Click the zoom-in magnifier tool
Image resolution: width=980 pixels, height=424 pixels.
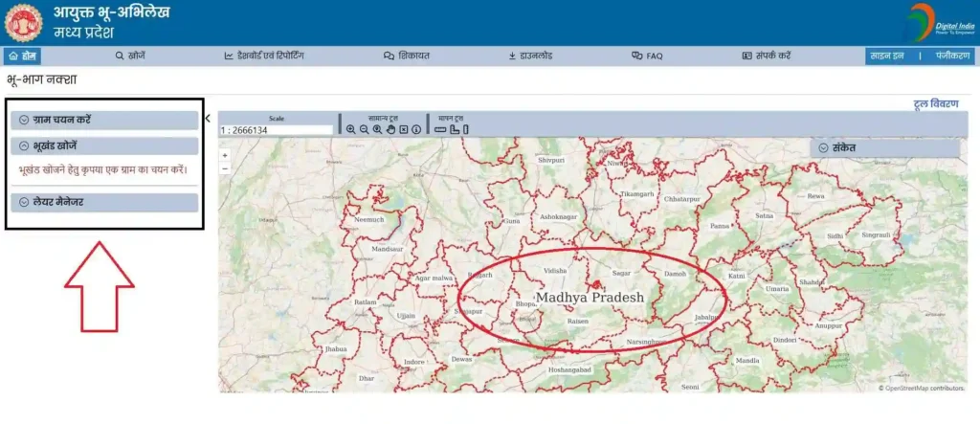[351, 129]
